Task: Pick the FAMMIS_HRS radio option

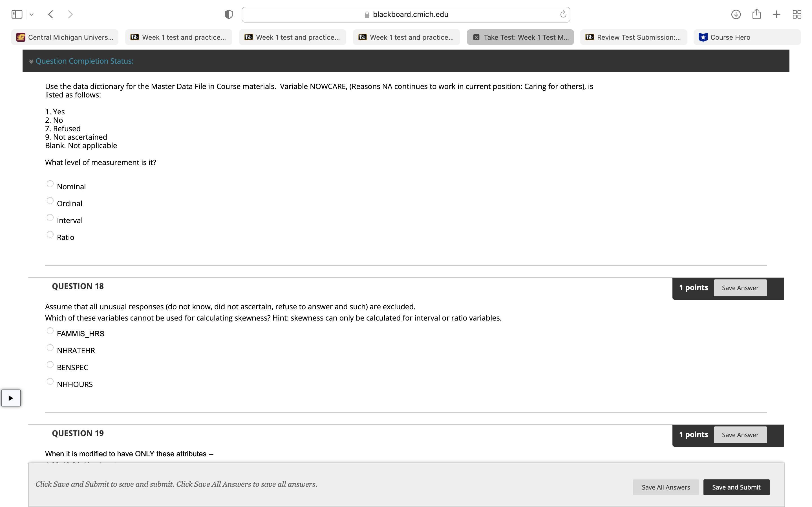Action: tap(50, 331)
